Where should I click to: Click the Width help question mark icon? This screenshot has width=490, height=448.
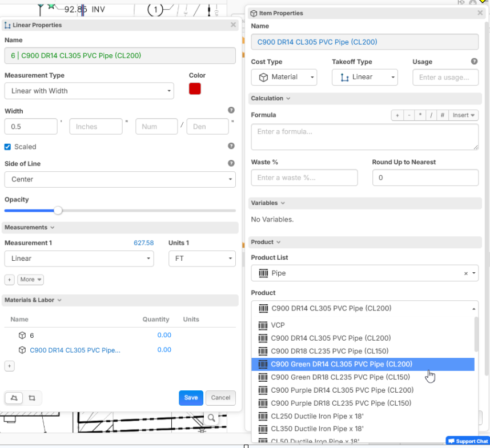tap(231, 110)
